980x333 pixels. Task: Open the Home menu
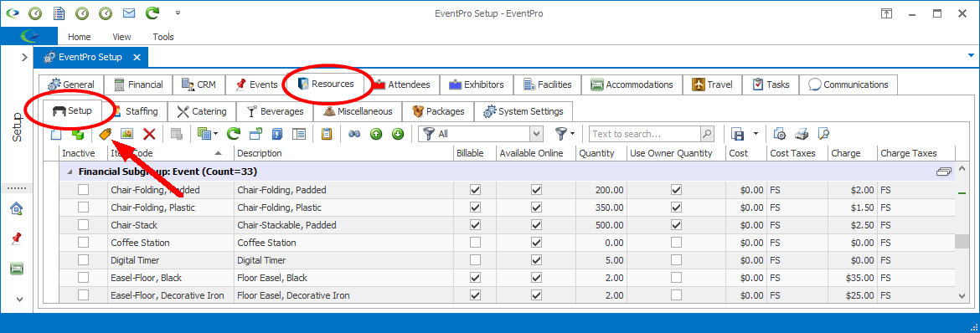click(x=80, y=37)
